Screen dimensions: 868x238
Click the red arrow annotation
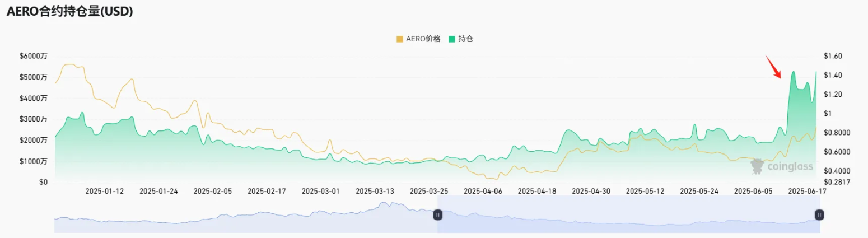(774, 67)
